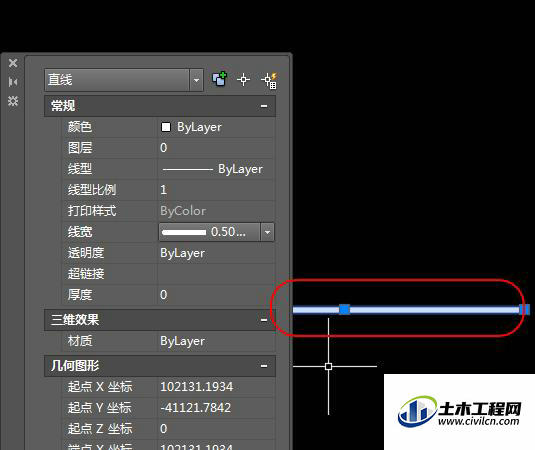
Task: Collapse the 三维效果 section
Action: (264, 320)
